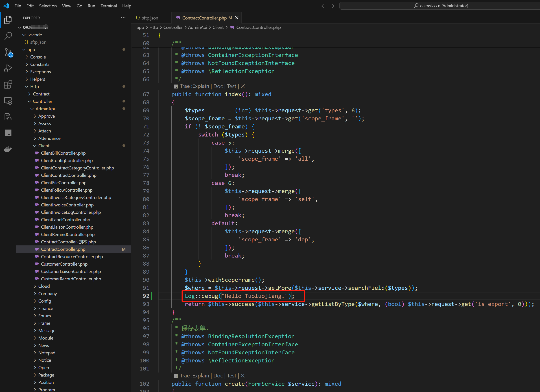
Task: Open the View menu
Action: (67, 6)
